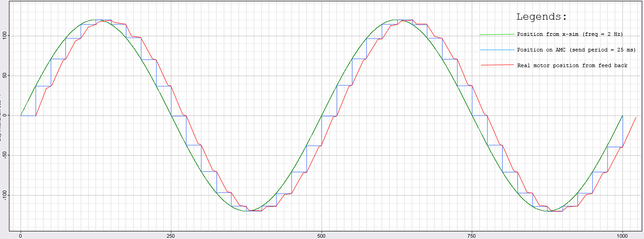
Task: Click the 1000 tick label on the x-axis
Action: tap(622, 235)
